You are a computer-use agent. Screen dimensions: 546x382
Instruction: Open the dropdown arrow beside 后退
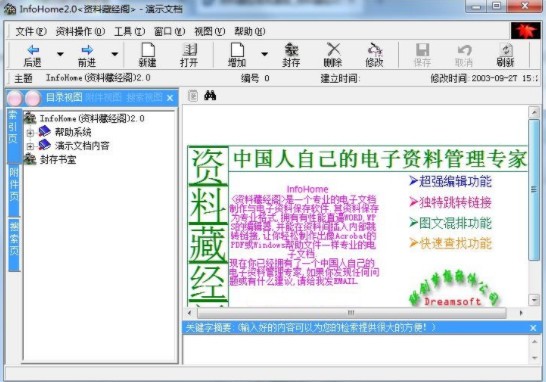[60, 54]
